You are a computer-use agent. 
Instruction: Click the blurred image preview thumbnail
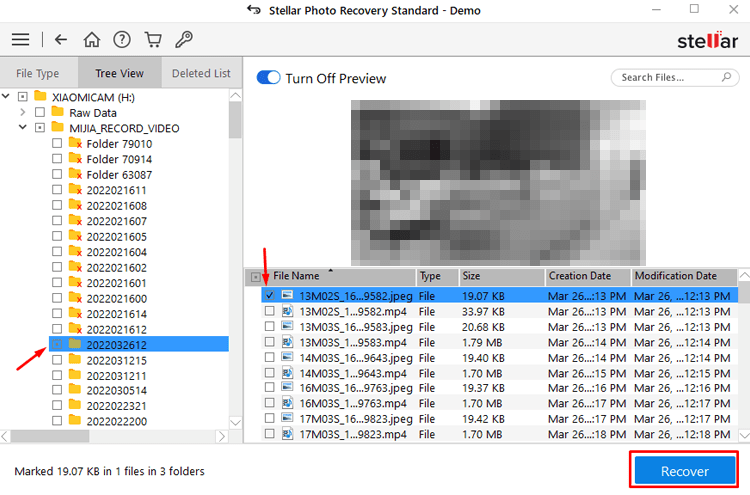coord(498,183)
